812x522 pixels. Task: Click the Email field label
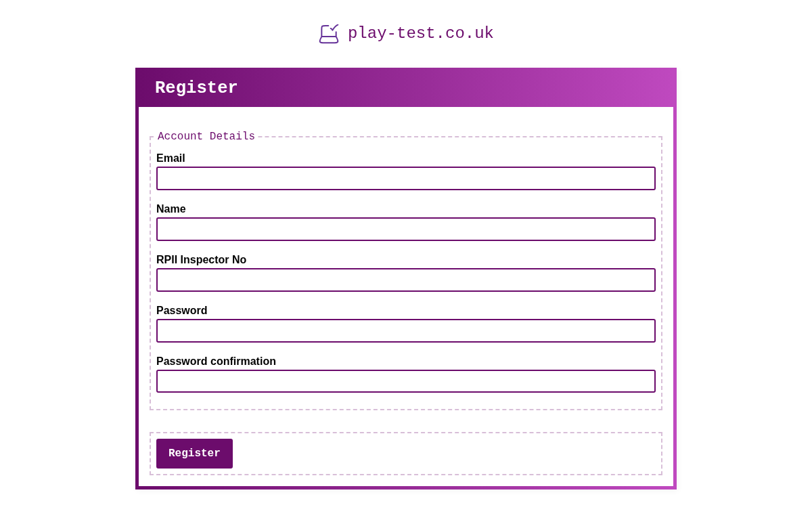(171, 158)
